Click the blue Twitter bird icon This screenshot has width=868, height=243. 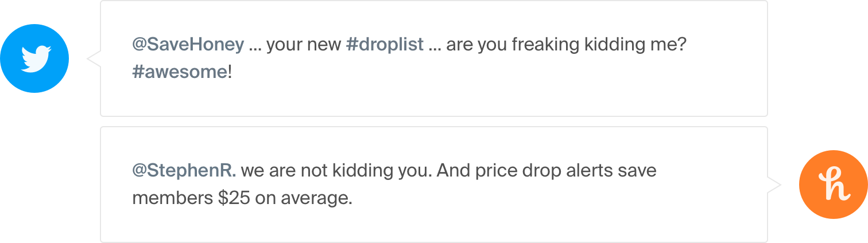tap(34, 58)
